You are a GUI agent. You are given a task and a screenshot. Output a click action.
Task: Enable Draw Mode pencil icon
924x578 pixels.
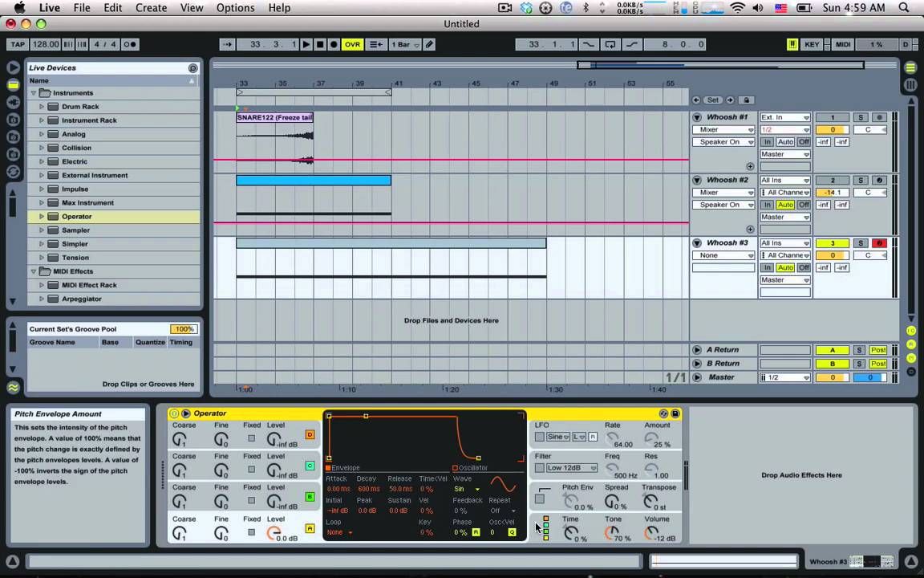click(x=430, y=44)
